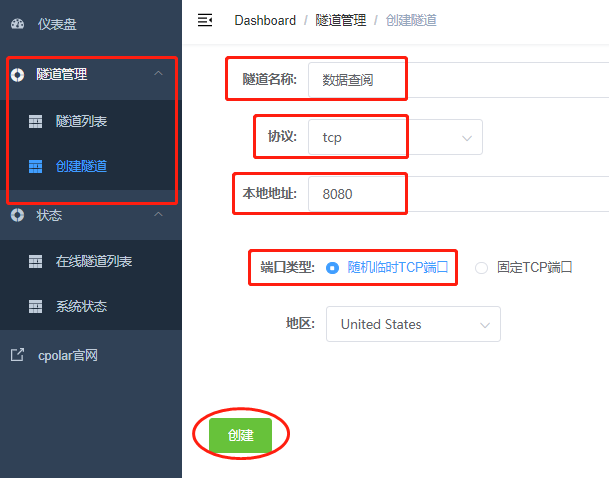The height and width of the screenshot is (478, 609).
Task: Click the external link icon beside cpolar官网
Action: (x=17, y=355)
